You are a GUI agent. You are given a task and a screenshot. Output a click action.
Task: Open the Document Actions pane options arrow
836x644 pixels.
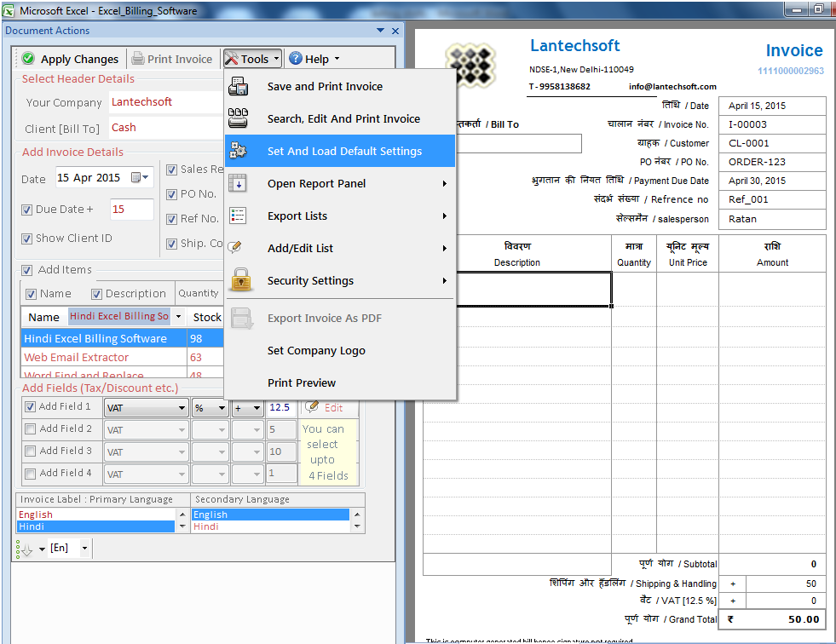[380, 31]
